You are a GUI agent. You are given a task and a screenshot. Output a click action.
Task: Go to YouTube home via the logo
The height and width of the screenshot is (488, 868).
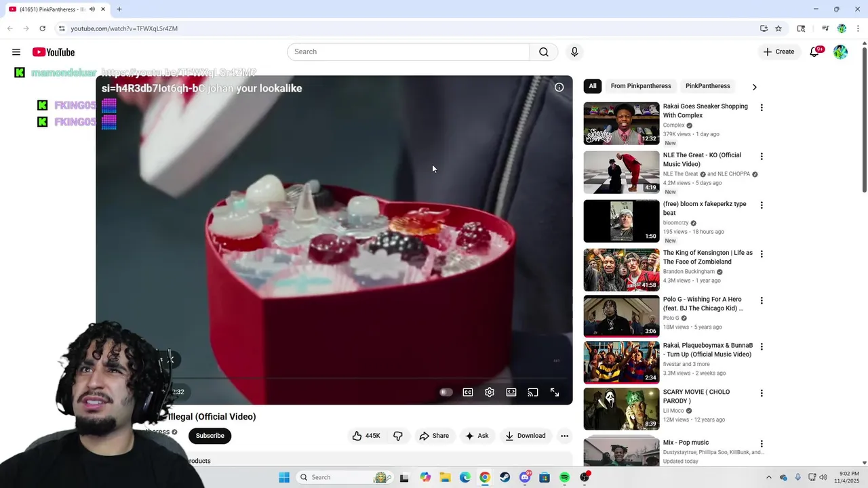54,52
